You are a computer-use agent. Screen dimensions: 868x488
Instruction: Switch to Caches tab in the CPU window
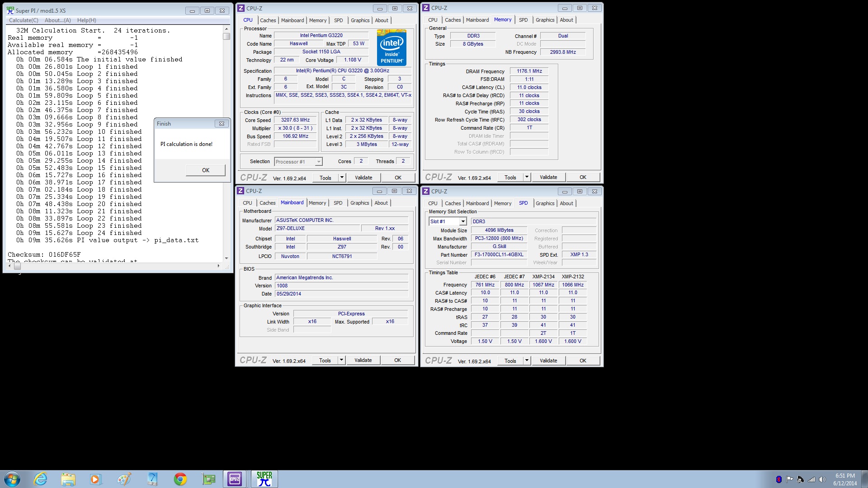pyautogui.click(x=268, y=20)
